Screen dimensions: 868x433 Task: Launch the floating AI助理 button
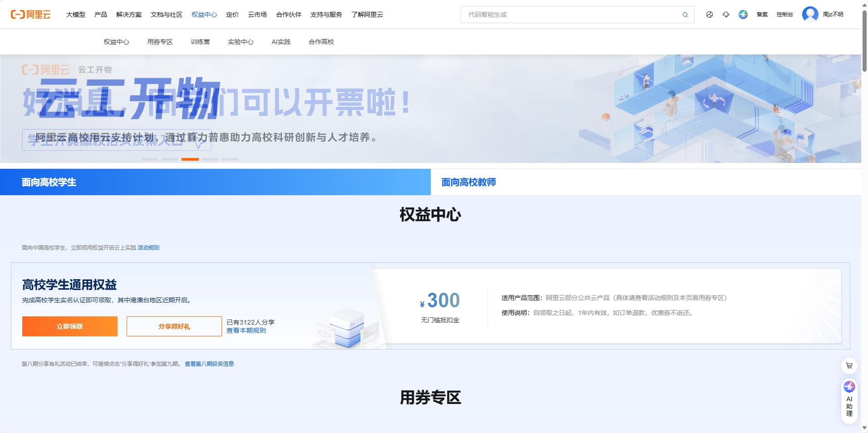click(x=849, y=399)
